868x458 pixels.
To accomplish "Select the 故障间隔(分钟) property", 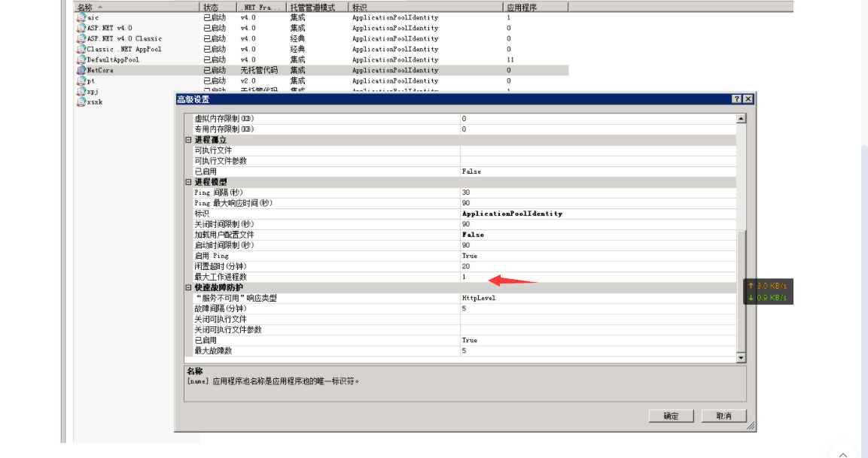I will pyautogui.click(x=464, y=308).
